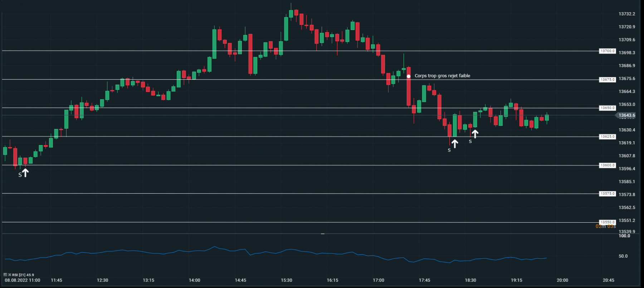Select the 13575.0 level price tag
This screenshot has width=644, height=288.
pyautogui.click(x=608, y=194)
